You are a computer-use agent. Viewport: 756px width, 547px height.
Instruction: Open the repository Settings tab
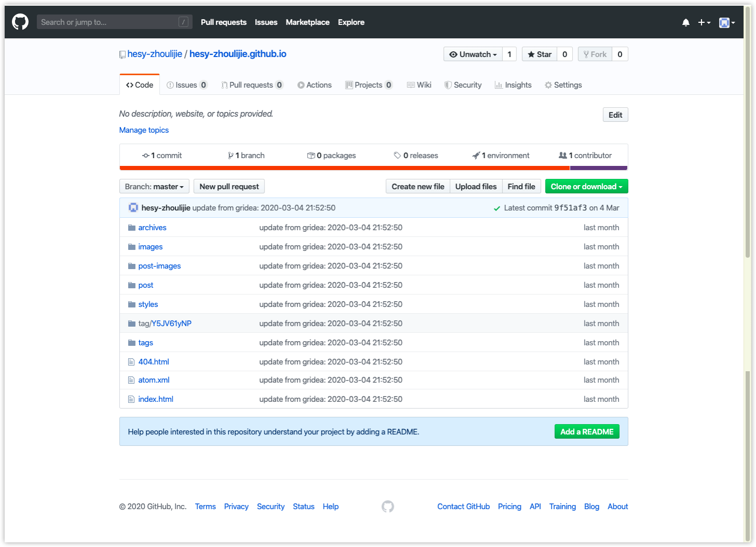(563, 85)
